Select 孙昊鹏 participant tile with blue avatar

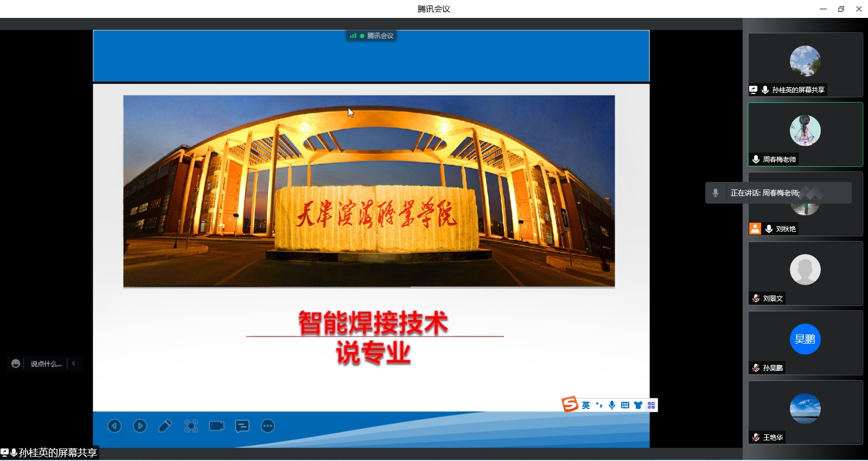point(805,343)
